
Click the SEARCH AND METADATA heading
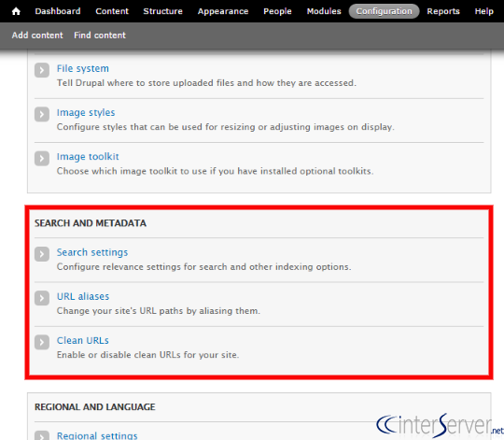tap(91, 223)
